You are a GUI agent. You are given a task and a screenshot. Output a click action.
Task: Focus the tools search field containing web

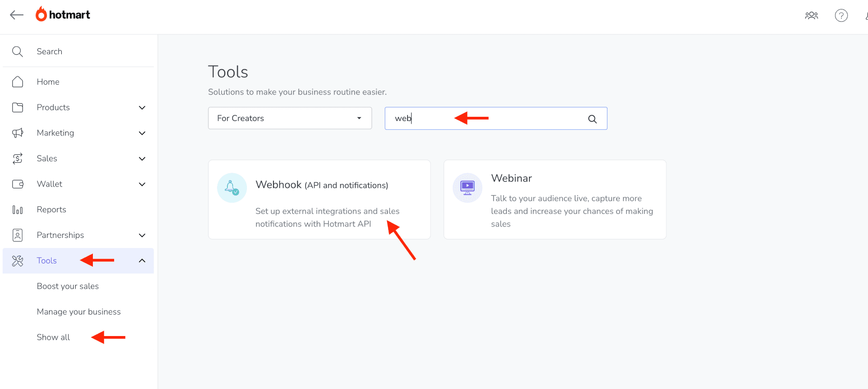(x=496, y=118)
